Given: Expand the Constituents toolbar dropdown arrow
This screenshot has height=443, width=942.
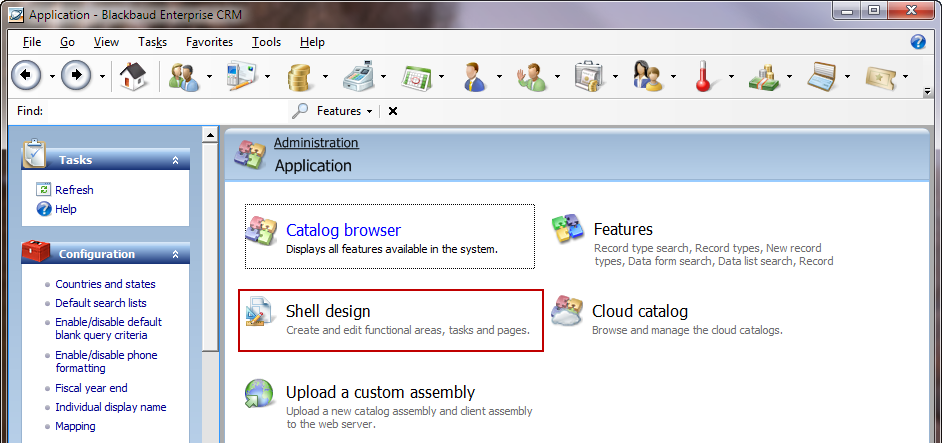Looking at the screenshot, I should (209, 76).
